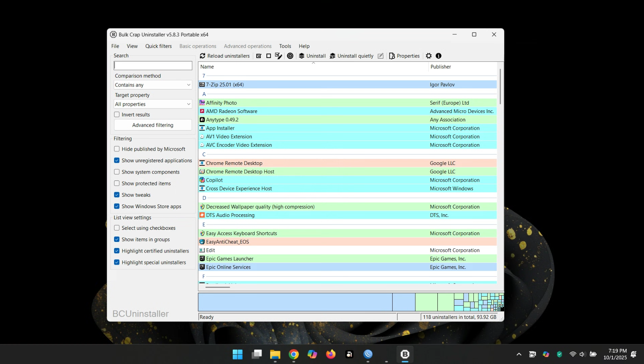Open the Tools menu
The image size is (644, 364).
285,46
